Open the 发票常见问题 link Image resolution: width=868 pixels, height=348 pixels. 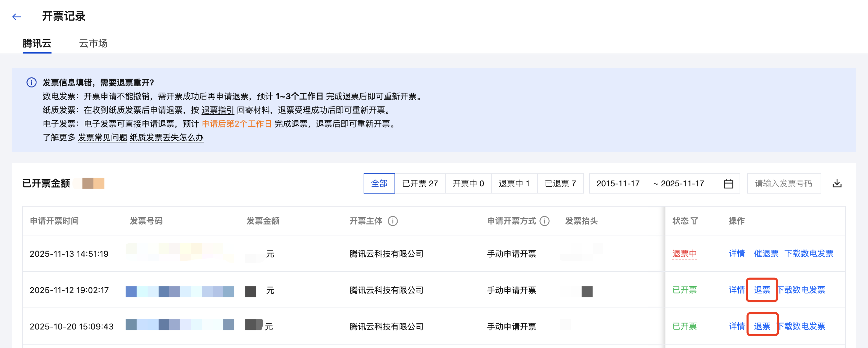click(102, 138)
